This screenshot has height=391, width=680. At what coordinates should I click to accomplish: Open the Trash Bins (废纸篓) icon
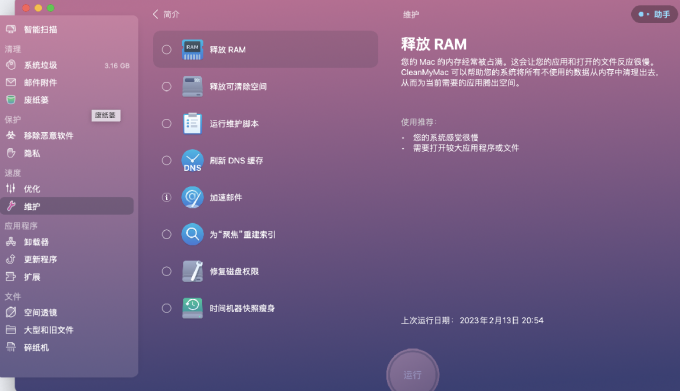(x=11, y=100)
